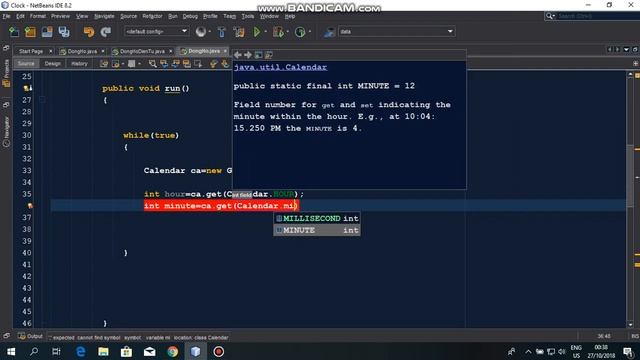This screenshot has width=640, height=360.
Task: Open the documents list dropdown arrow at top right
Action: (x=626, y=49)
